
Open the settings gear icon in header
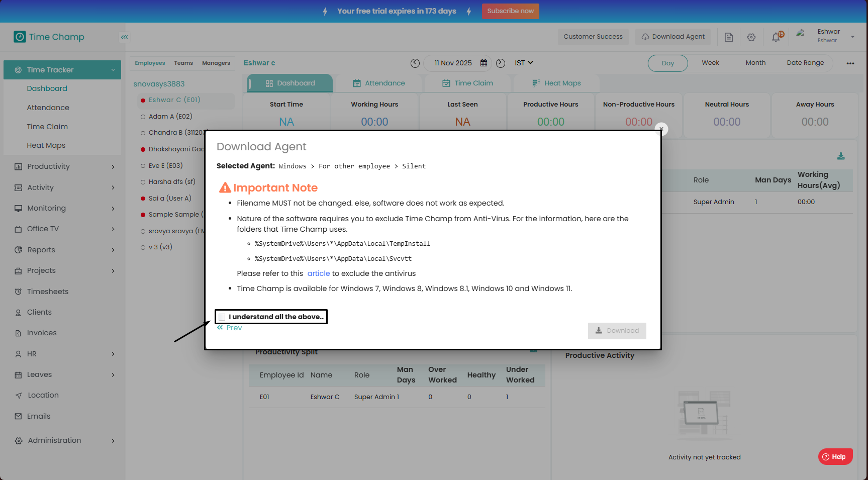point(751,37)
